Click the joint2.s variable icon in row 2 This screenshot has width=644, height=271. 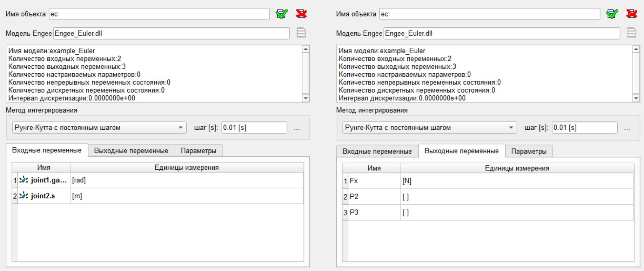click(24, 196)
